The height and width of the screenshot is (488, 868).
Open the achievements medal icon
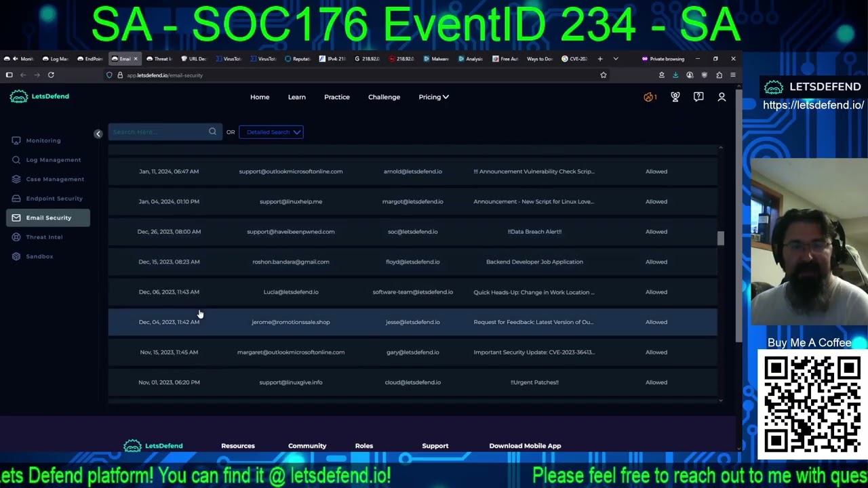675,97
